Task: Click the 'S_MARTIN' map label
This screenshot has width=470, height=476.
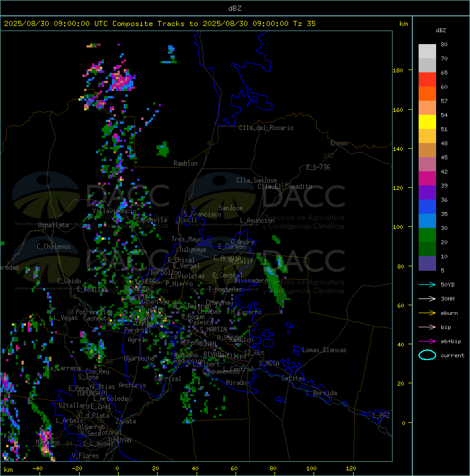Action: 213,330
